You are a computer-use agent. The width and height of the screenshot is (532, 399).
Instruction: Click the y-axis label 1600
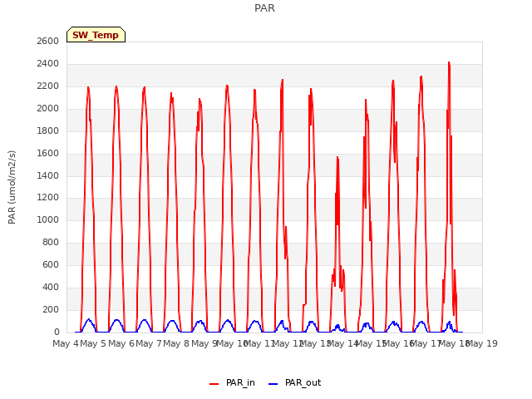pyautogui.click(x=48, y=153)
